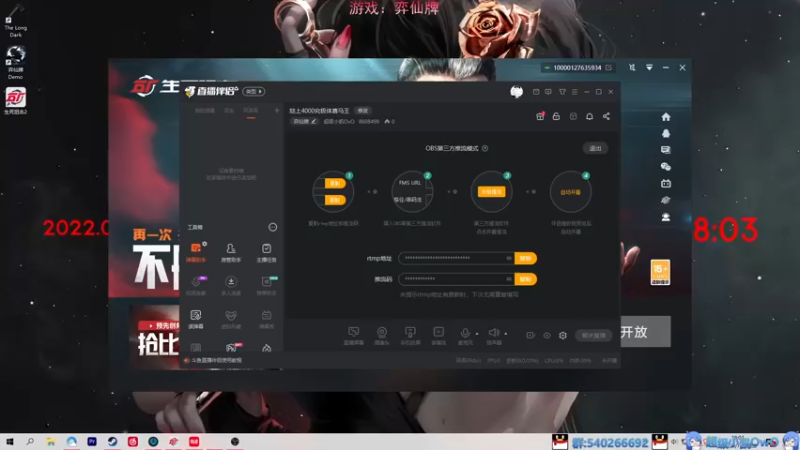Click the rtmp地址 masked input field
Image resolution: width=800 pixels, height=450 pixels.
point(456,258)
